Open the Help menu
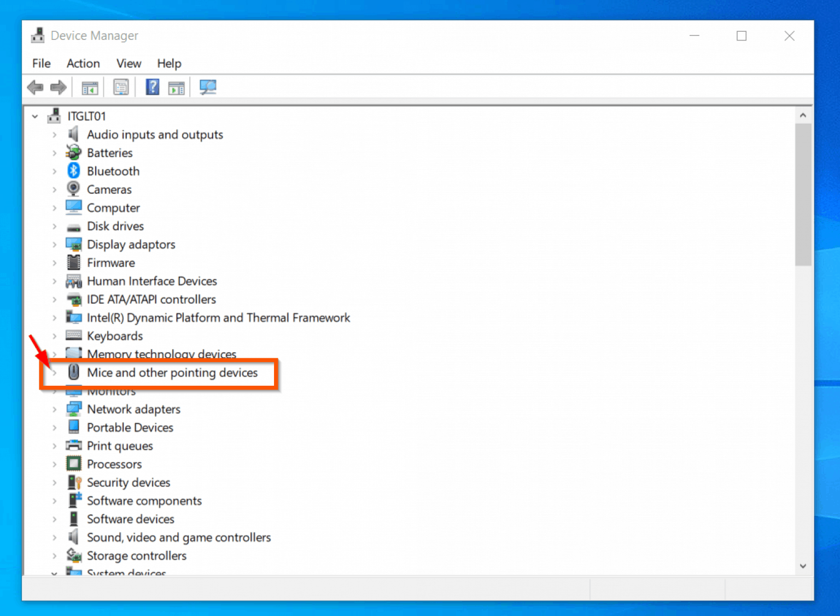 [169, 63]
